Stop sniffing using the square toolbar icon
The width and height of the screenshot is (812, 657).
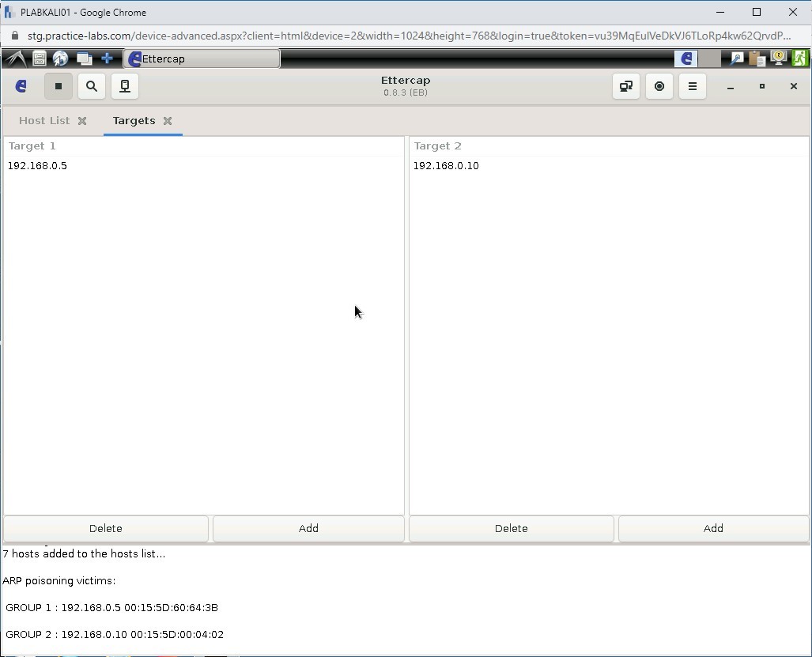(59, 86)
